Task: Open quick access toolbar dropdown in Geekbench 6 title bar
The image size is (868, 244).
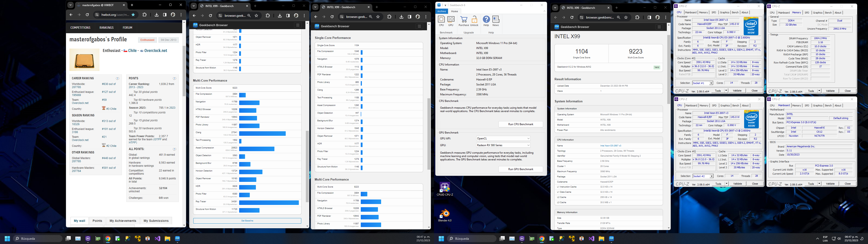Action: pyautogui.click(x=445, y=5)
